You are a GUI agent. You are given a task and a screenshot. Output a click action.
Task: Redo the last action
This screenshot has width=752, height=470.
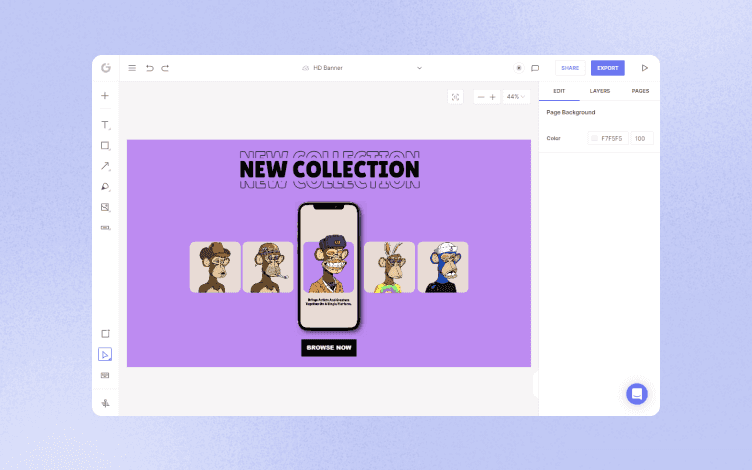coord(165,68)
